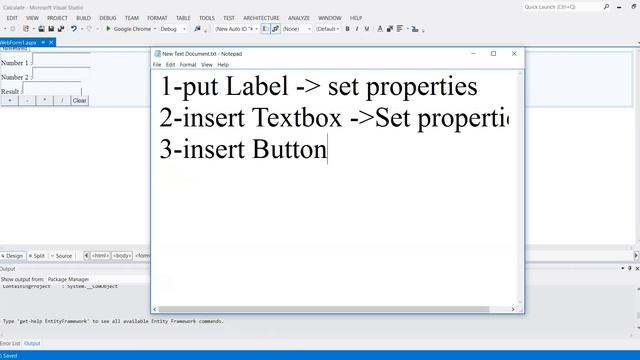Click the Open File icon in toolbar
The image size is (640, 360).
pos(41,29)
